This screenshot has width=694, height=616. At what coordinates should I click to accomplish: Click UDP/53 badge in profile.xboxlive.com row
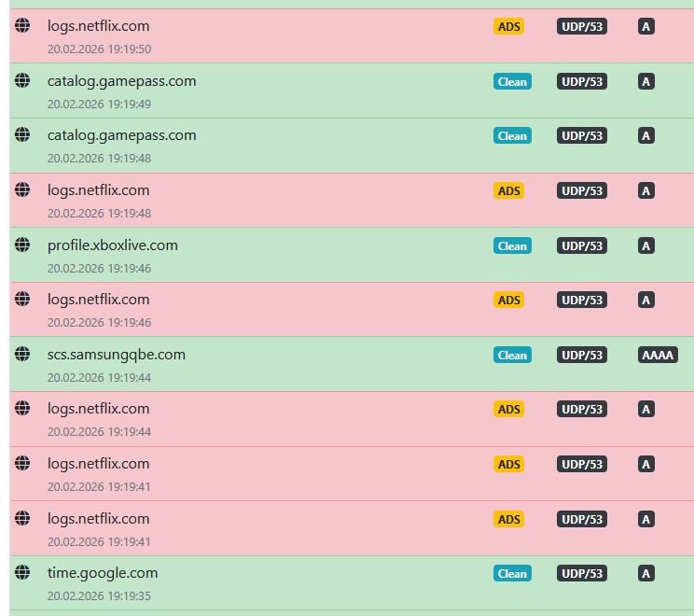tap(582, 246)
